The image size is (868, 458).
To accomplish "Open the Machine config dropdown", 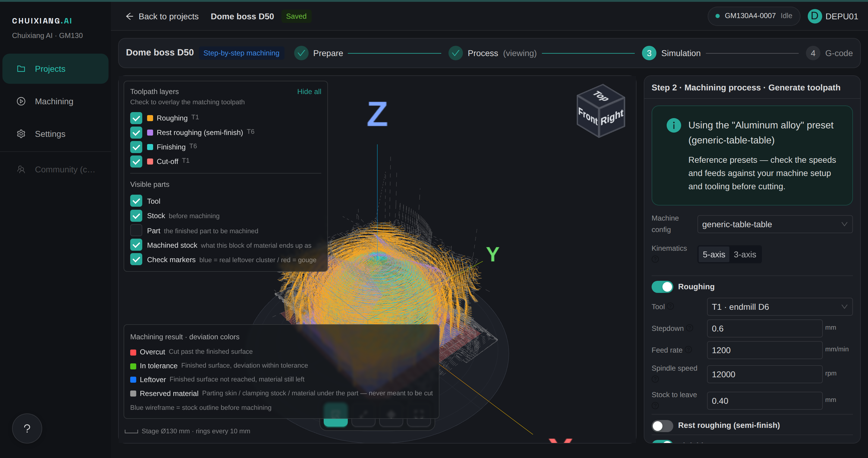I will [x=775, y=224].
